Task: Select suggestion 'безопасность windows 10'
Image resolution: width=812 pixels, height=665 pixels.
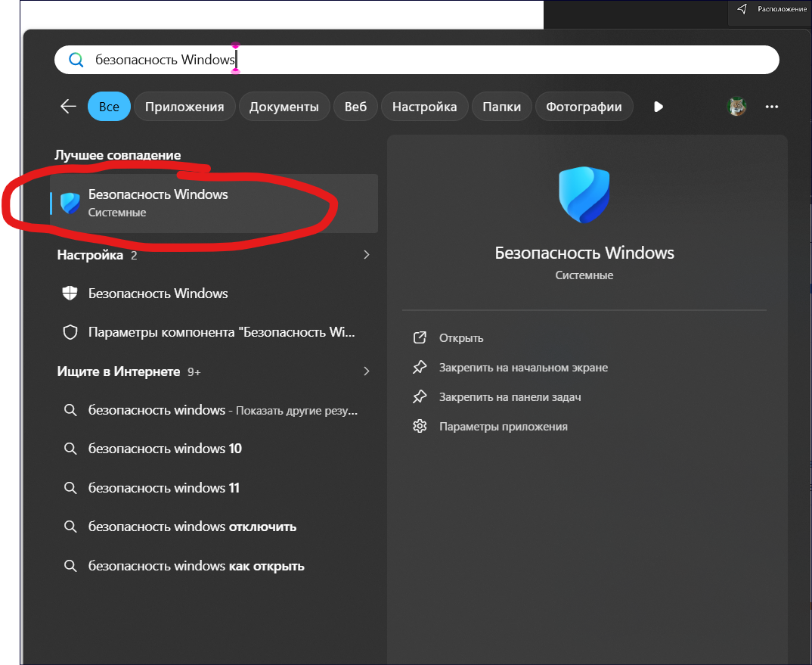Action: point(213,449)
